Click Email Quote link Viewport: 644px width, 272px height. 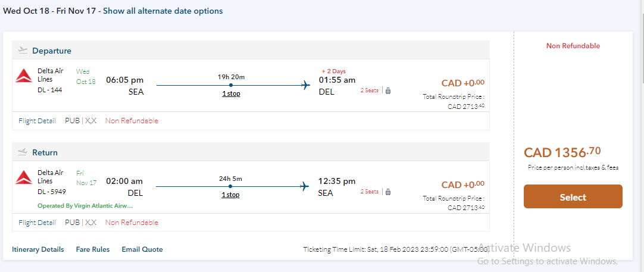click(142, 249)
